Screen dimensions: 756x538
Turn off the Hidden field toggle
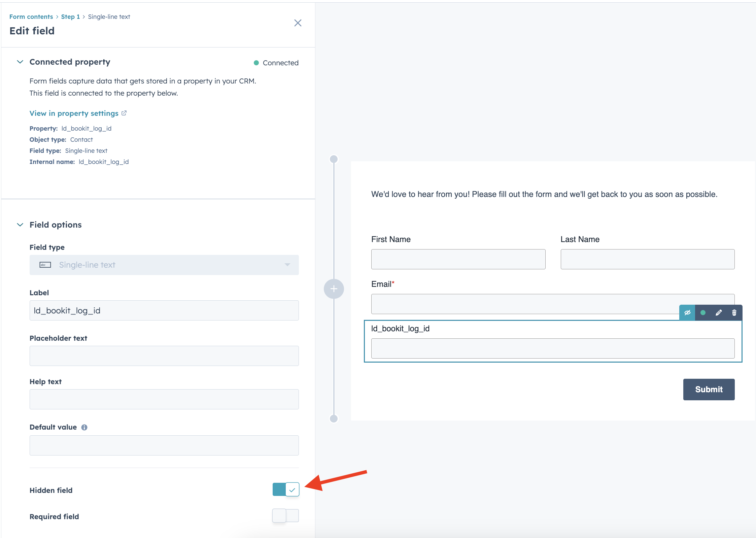point(285,490)
